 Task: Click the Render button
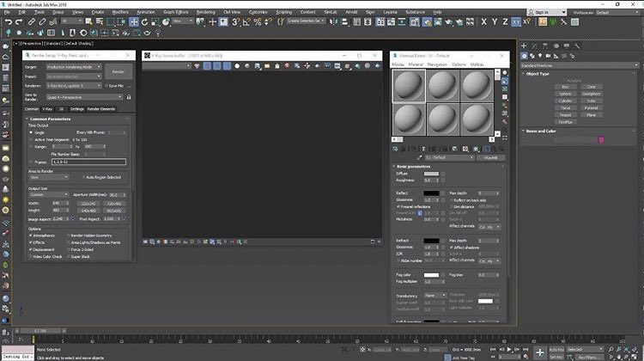(118, 71)
